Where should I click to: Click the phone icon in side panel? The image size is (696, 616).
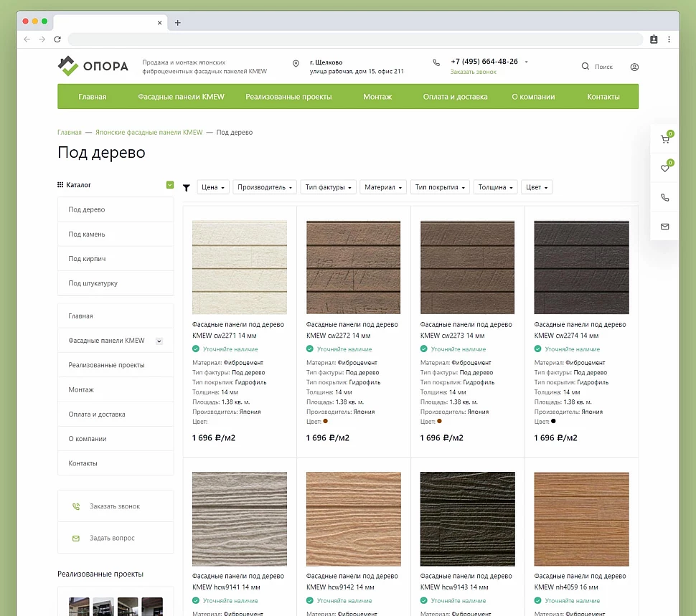coord(664,197)
